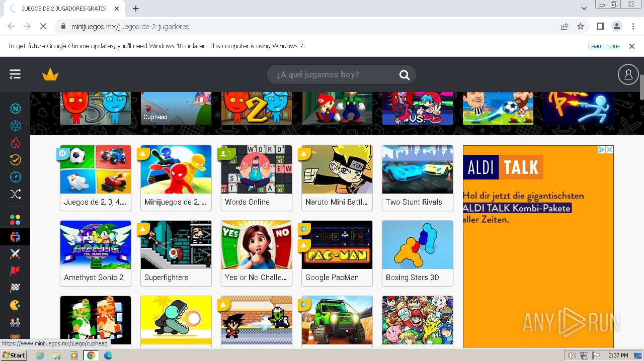Open the crossed swords category icon
The width and height of the screenshot is (644, 362).
pyautogui.click(x=16, y=254)
